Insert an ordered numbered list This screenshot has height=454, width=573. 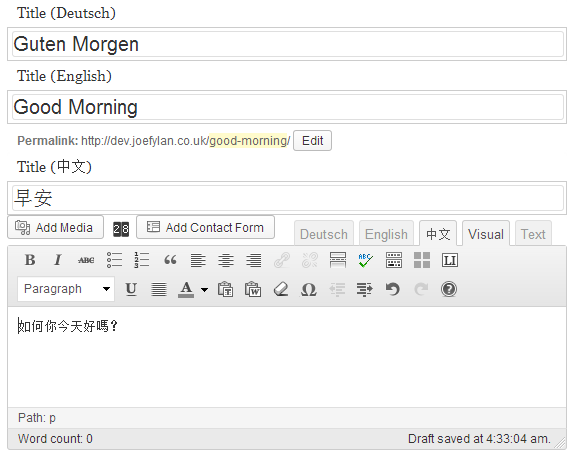(x=142, y=260)
